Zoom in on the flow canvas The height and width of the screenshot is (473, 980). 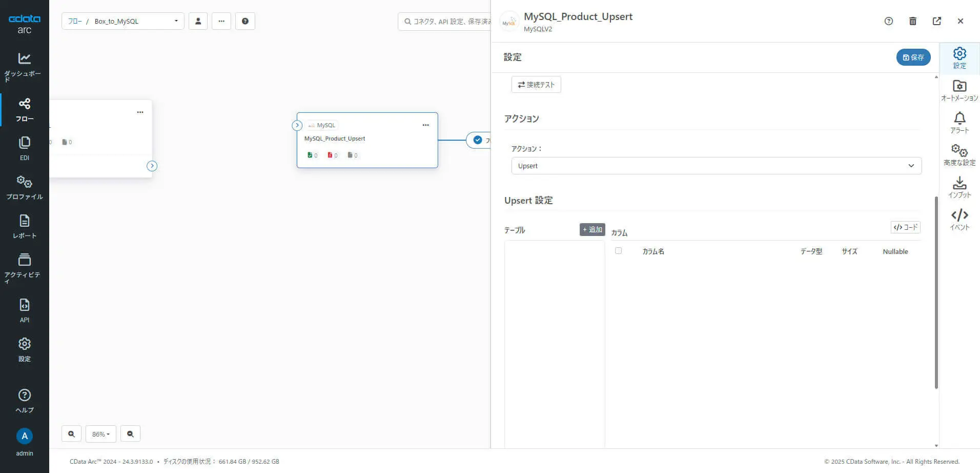point(71,434)
